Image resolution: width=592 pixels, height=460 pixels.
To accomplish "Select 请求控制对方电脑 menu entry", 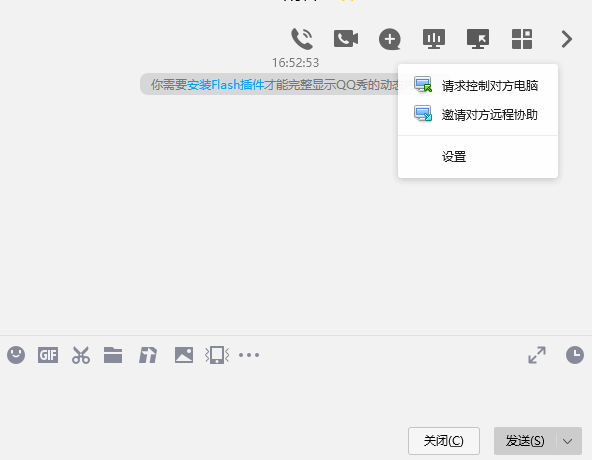I will pos(478,86).
